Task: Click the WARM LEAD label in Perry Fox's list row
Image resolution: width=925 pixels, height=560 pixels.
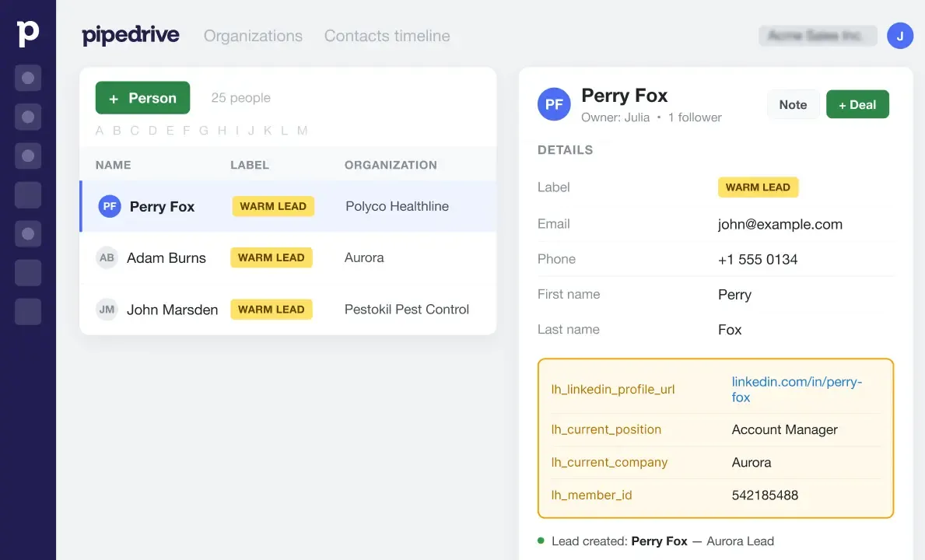Action: 273,206
